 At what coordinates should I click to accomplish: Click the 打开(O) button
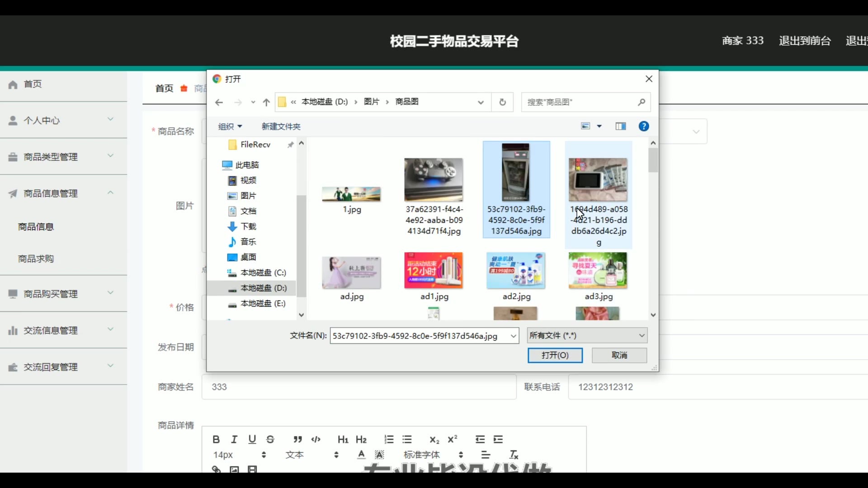555,355
